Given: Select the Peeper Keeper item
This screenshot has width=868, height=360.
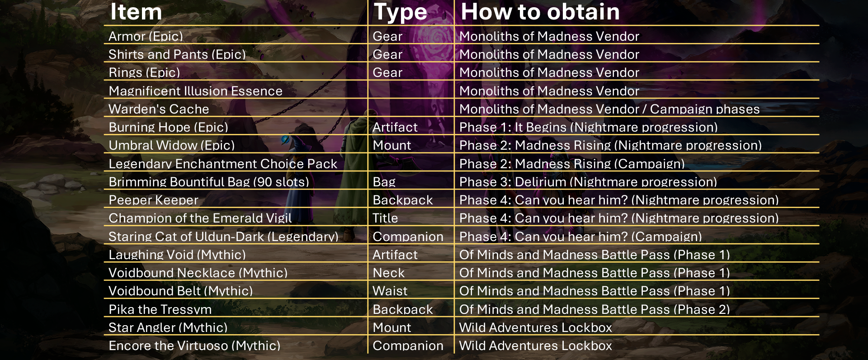Looking at the screenshot, I should 153,200.
